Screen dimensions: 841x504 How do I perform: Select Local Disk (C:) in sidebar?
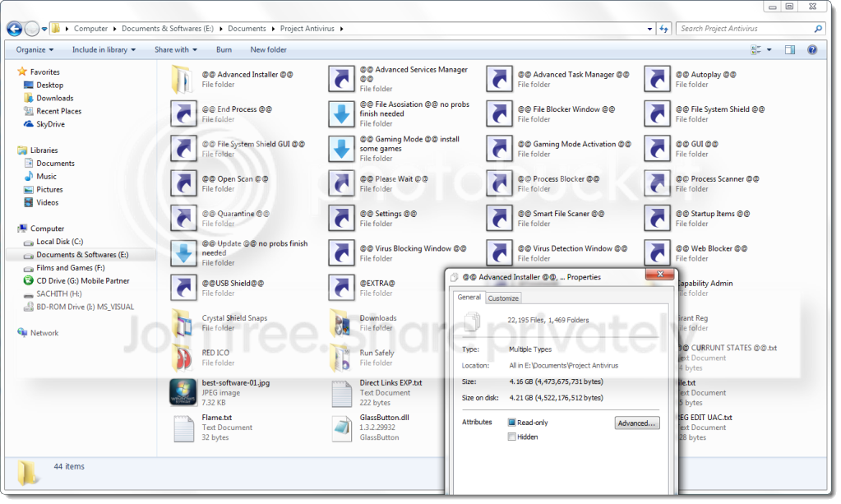pyautogui.click(x=59, y=242)
